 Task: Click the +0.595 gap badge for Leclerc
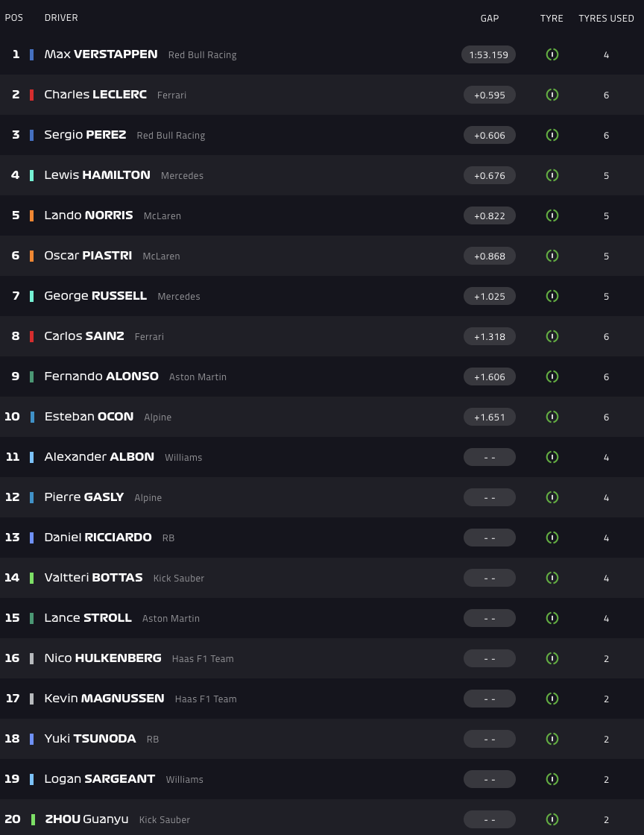489,95
